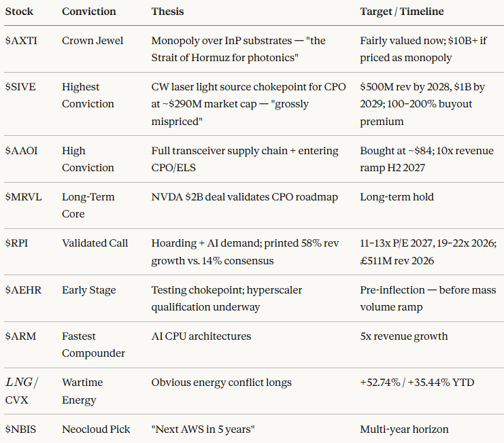The width and height of the screenshot is (504, 443).
Task: Click the $MRVL stock ticker
Action: tap(22, 197)
